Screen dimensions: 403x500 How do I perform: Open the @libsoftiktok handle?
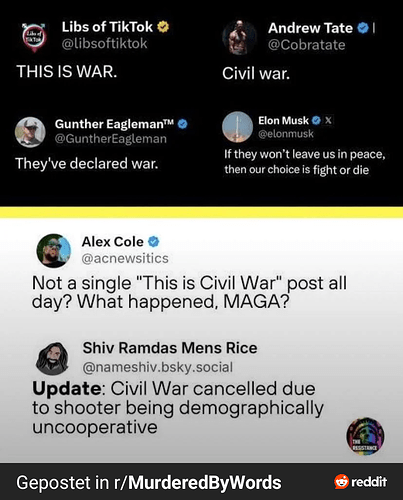click(x=105, y=44)
